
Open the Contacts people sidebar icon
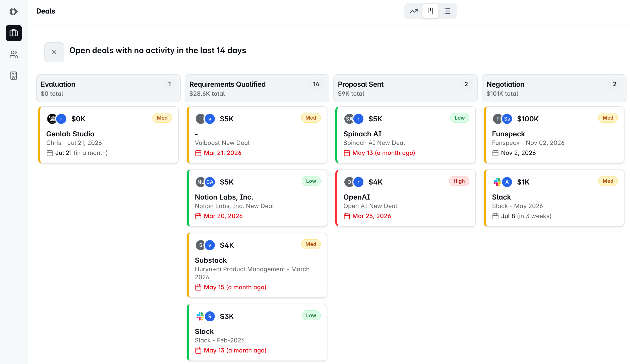[x=14, y=54]
